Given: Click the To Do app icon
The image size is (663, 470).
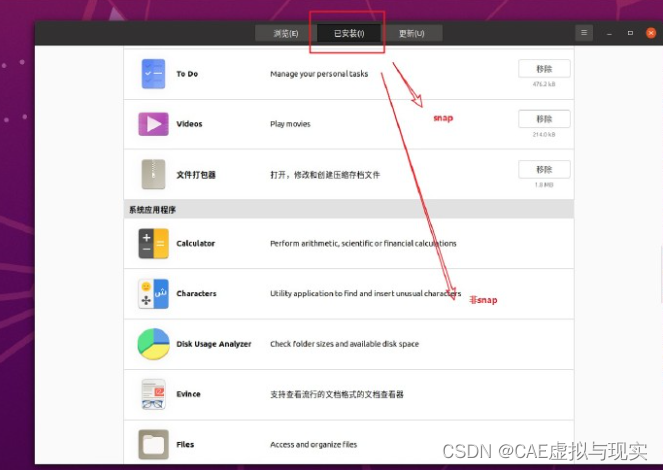Looking at the screenshot, I should [153, 74].
